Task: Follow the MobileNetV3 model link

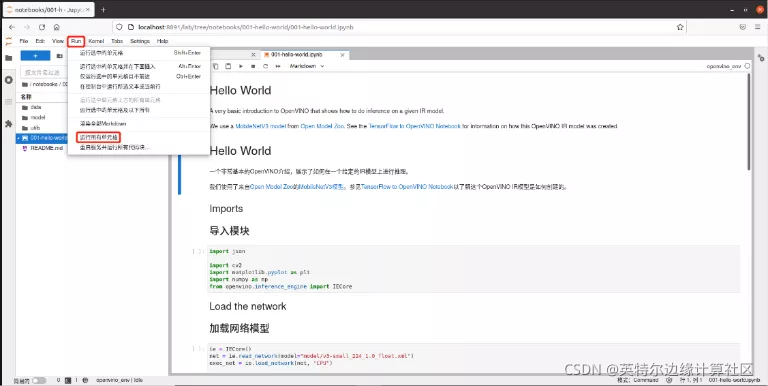Action: click(261, 126)
